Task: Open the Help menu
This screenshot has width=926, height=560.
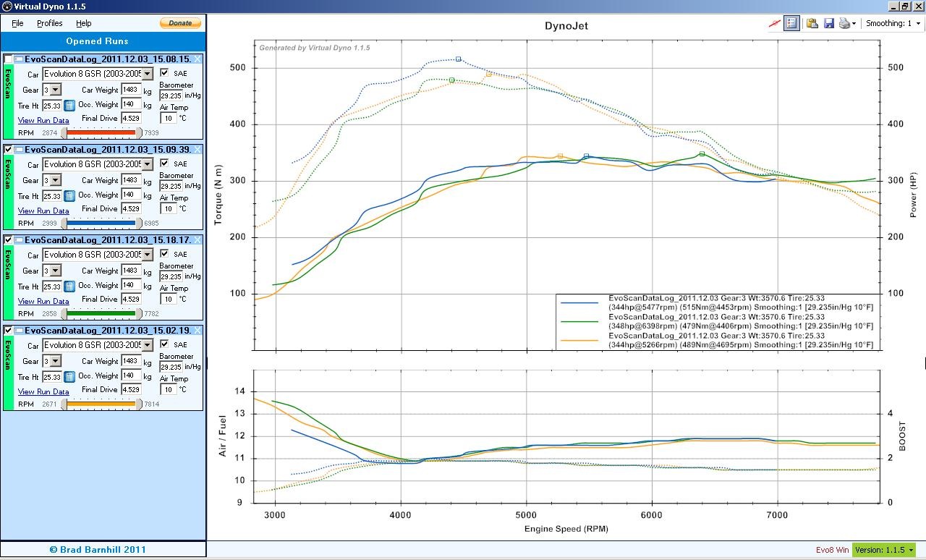Action: pos(84,23)
